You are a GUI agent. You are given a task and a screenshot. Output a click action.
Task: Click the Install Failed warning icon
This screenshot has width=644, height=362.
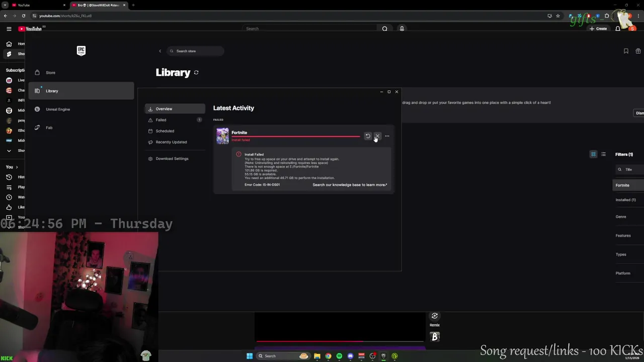pyautogui.click(x=238, y=154)
